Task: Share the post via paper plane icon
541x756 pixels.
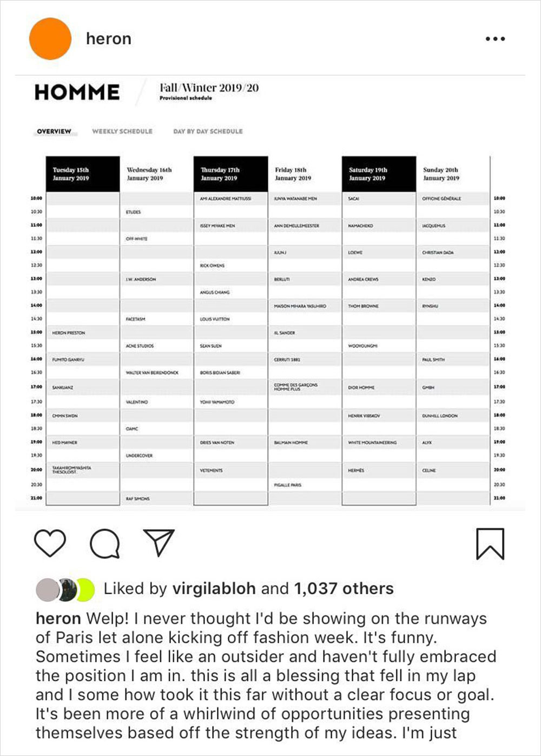Action: [x=159, y=542]
